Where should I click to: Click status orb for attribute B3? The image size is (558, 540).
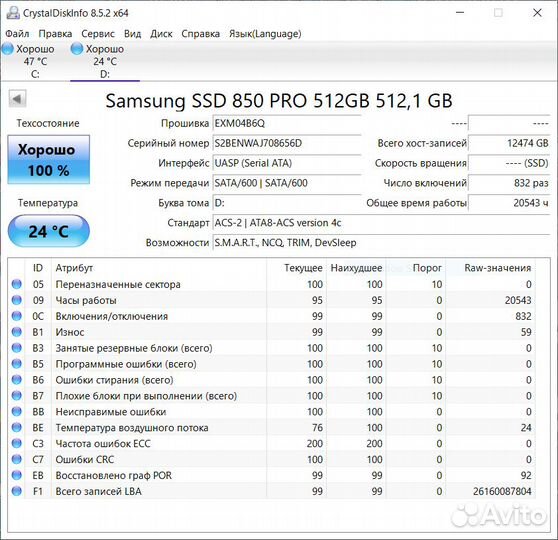[16, 348]
